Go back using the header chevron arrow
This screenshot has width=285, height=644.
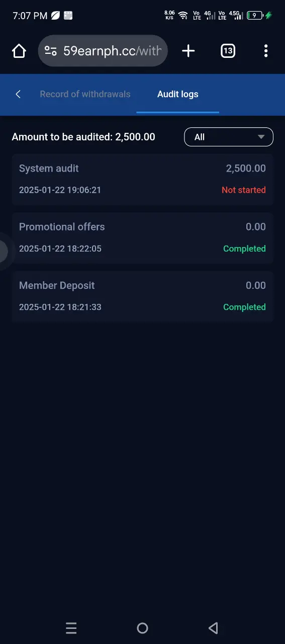click(x=18, y=94)
